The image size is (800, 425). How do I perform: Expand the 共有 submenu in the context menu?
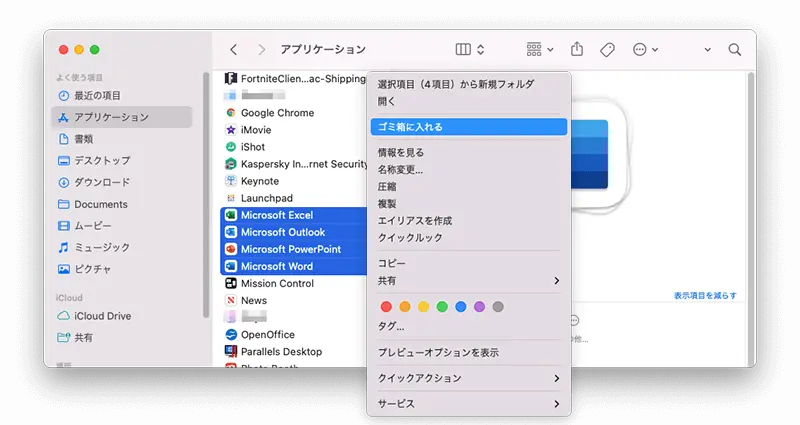click(469, 281)
